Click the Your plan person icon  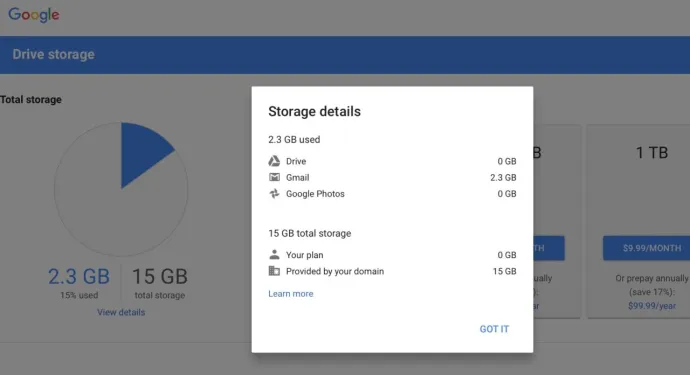tap(274, 254)
